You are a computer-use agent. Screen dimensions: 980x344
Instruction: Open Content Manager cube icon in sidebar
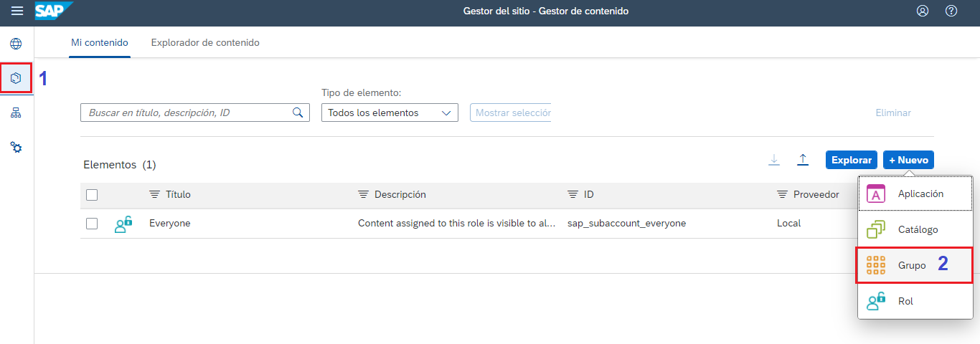tap(16, 77)
